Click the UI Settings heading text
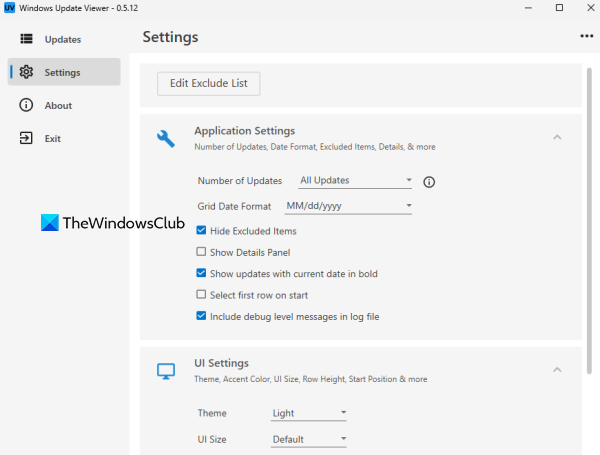The height and width of the screenshot is (455, 600). (x=222, y=363)
